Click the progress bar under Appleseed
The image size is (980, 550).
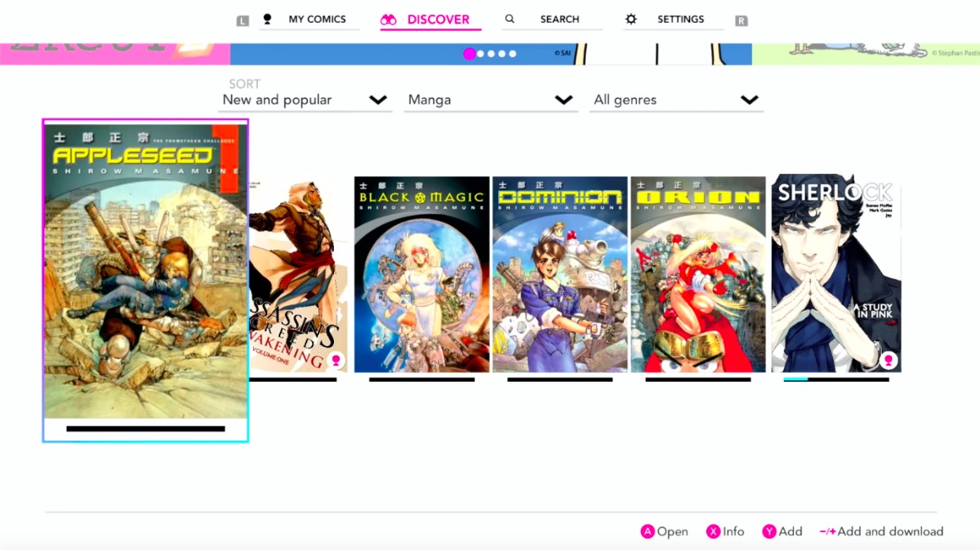[x=145, y=428]
